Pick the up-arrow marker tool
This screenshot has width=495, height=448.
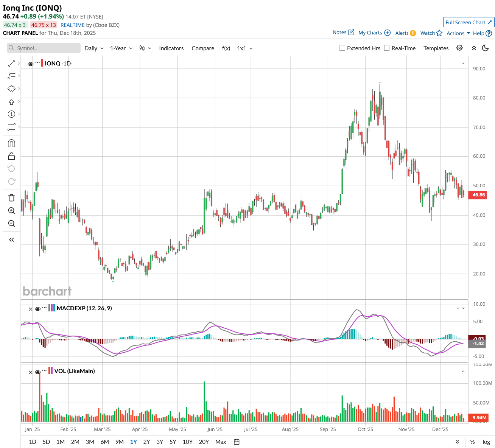pos(11,101)
